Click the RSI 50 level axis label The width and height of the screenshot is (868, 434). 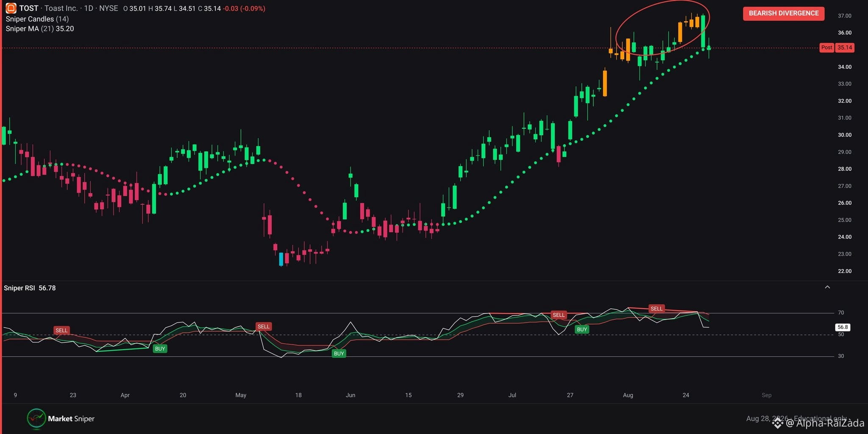click(841, 334)
